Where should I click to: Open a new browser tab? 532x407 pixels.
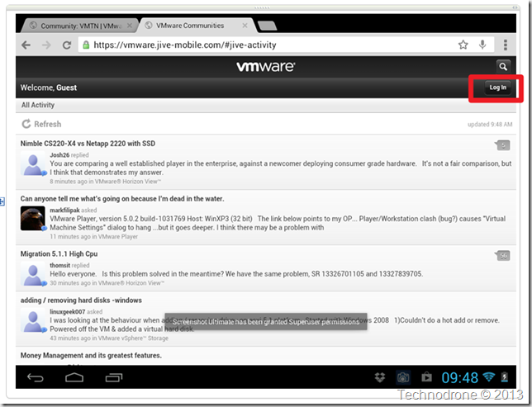coord(267,26)
